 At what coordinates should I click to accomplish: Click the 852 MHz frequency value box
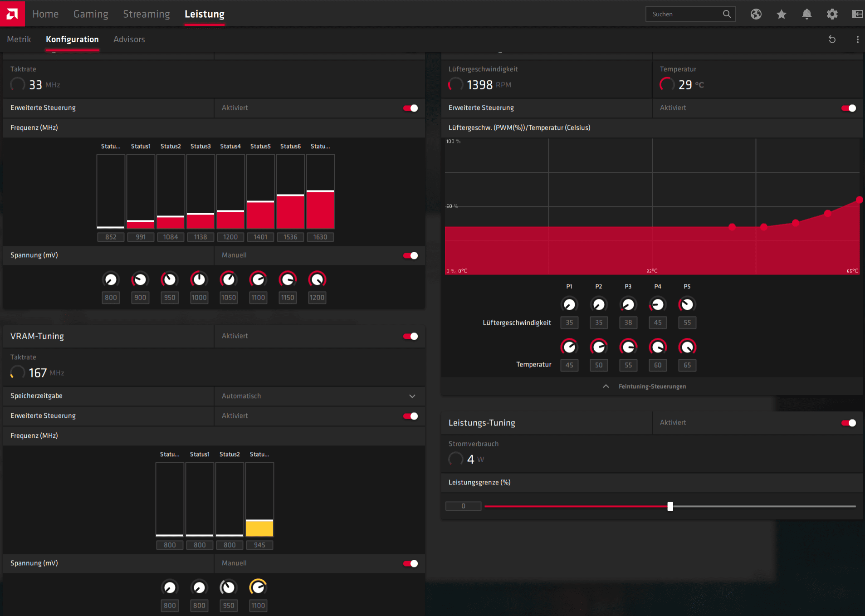(x=111, y=237)
